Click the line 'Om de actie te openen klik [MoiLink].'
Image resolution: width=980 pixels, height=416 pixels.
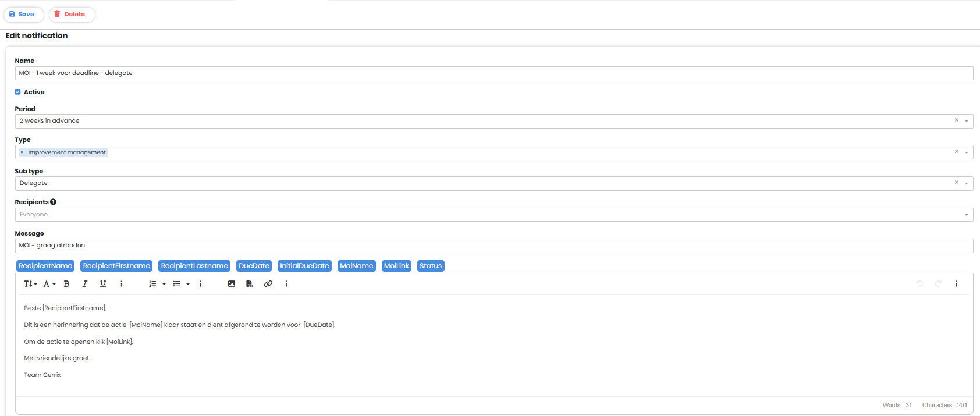79,342
